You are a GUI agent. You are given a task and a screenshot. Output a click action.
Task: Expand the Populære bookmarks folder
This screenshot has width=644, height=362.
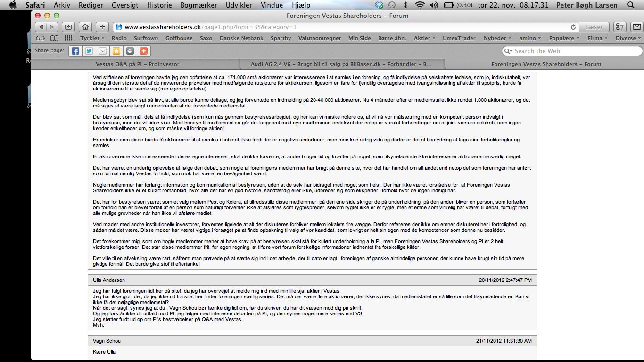564,38
